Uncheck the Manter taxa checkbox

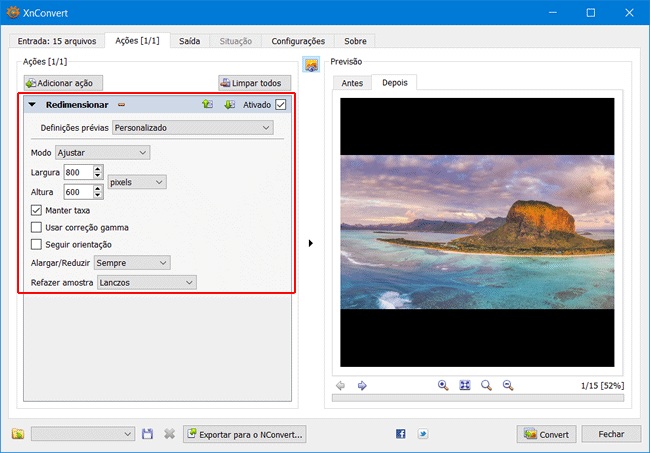(x=37, y=211)
